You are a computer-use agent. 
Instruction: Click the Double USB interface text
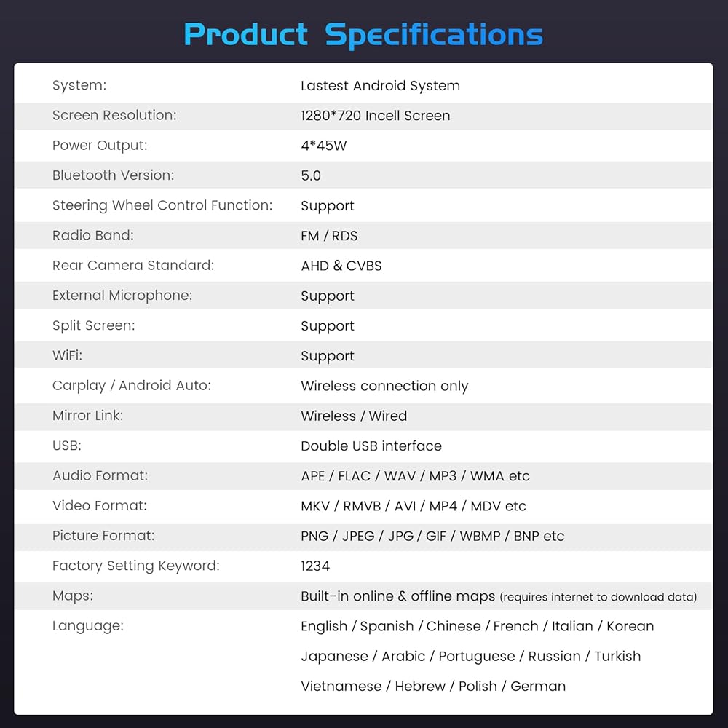click(x=371, y=446)
